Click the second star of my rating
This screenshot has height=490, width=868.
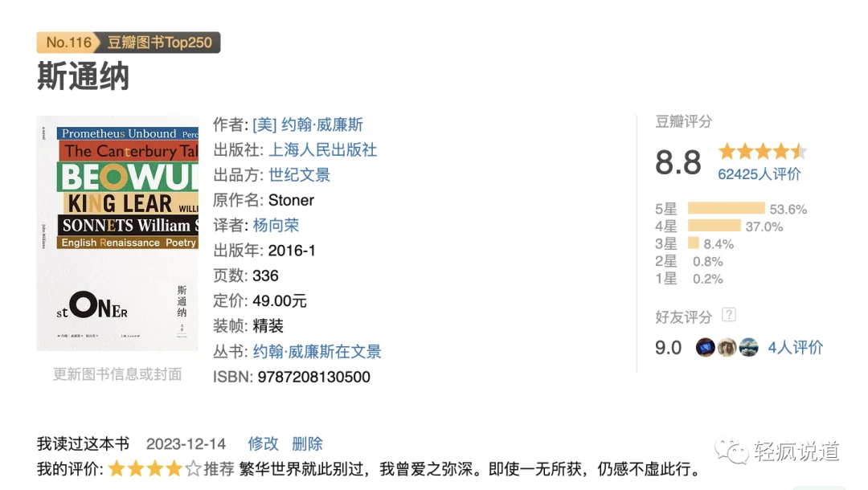coord(136,469)
